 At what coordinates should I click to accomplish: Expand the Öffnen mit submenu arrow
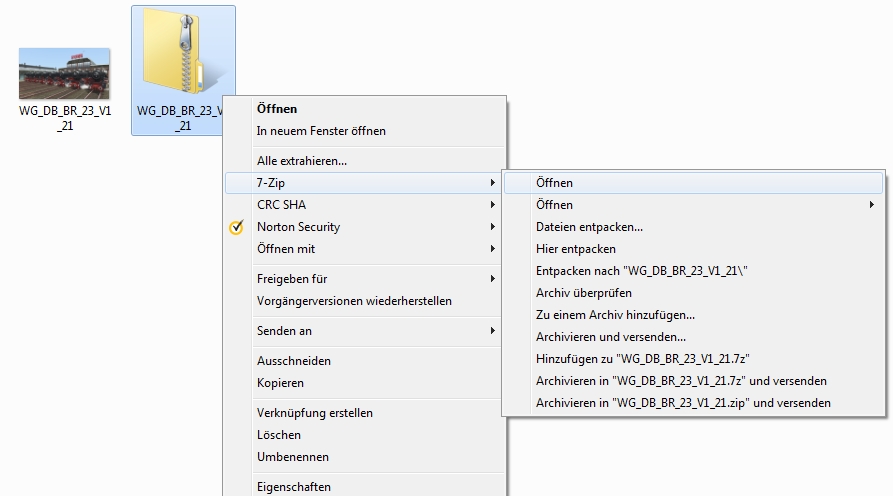click(x=492, y=249)
